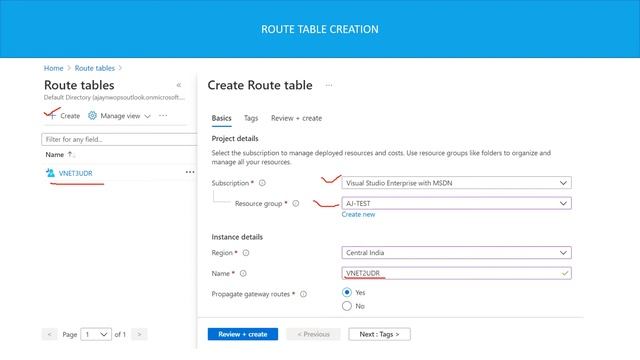Show info tooltip for Resource group
The image size is (640, 360).
(296, 203)
